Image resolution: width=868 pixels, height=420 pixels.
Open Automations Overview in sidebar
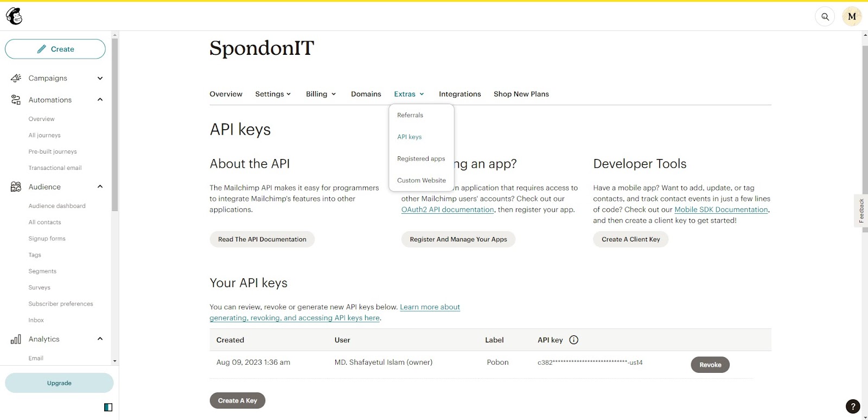click(41, 119)
